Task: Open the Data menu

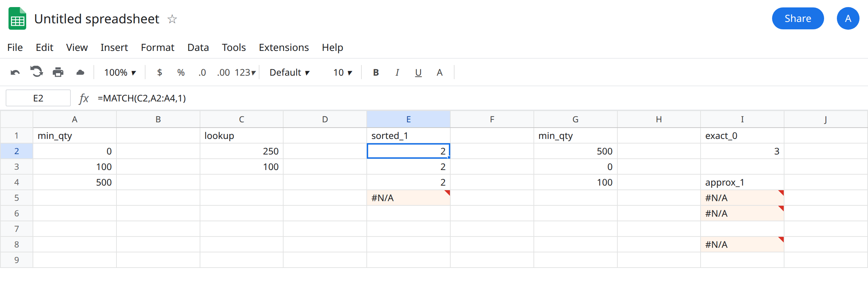Action: (x=198, y=47)
